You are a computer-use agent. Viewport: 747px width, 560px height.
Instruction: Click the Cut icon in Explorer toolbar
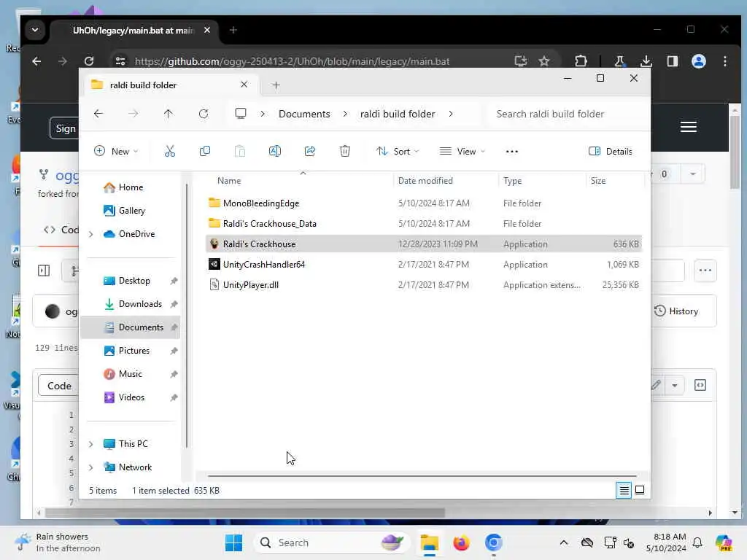click(x=169, y=152)
